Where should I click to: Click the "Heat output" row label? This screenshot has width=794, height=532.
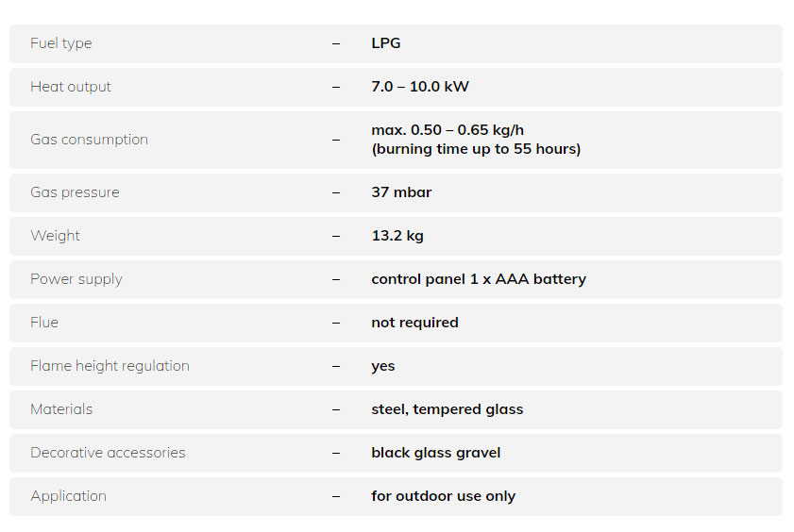click(71, 87)
